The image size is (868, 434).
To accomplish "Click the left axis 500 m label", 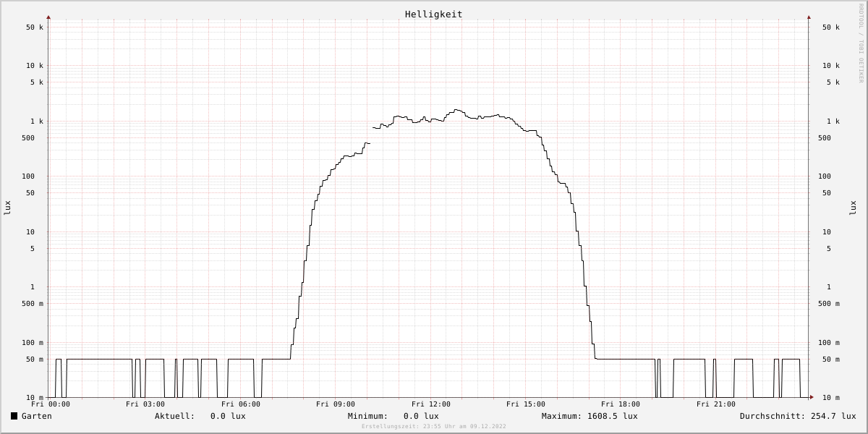I will (33, 304).
